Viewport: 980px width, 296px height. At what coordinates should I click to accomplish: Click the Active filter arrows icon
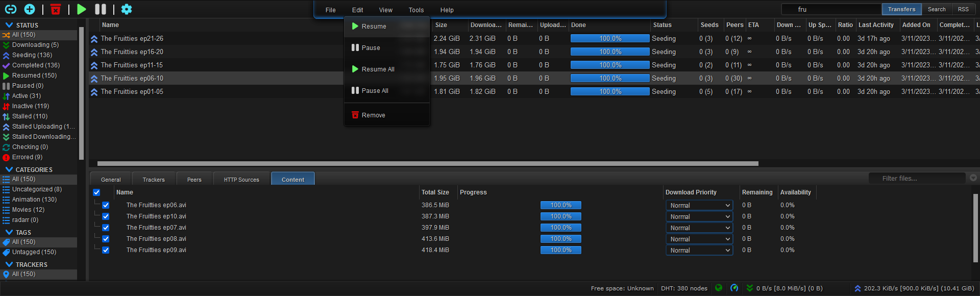6,96
